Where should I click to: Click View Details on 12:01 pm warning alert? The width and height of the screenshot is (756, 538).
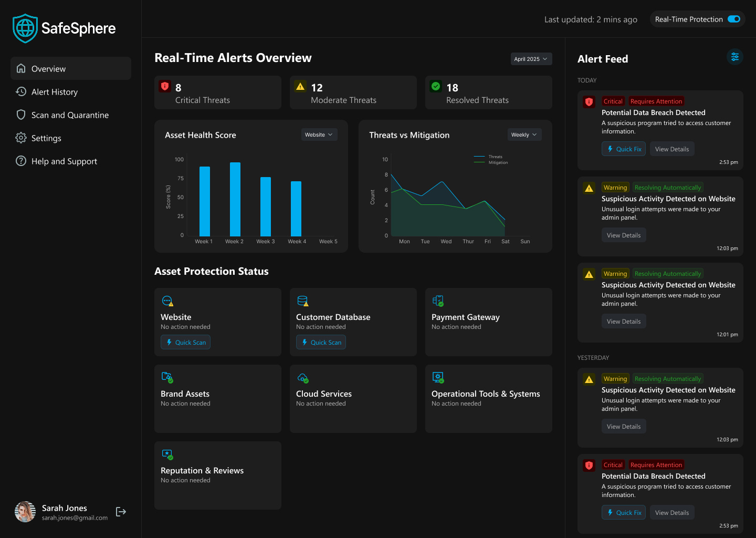coord(624,322)
